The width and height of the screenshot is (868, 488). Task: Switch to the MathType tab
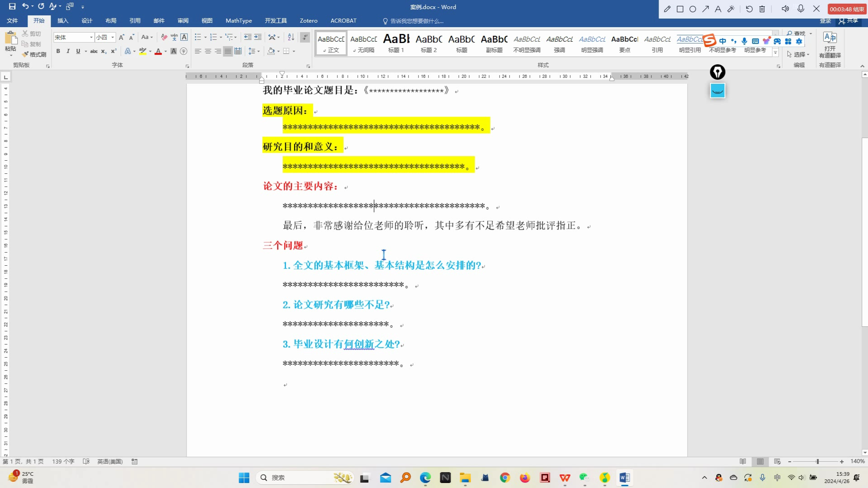(x=239, y=20)
